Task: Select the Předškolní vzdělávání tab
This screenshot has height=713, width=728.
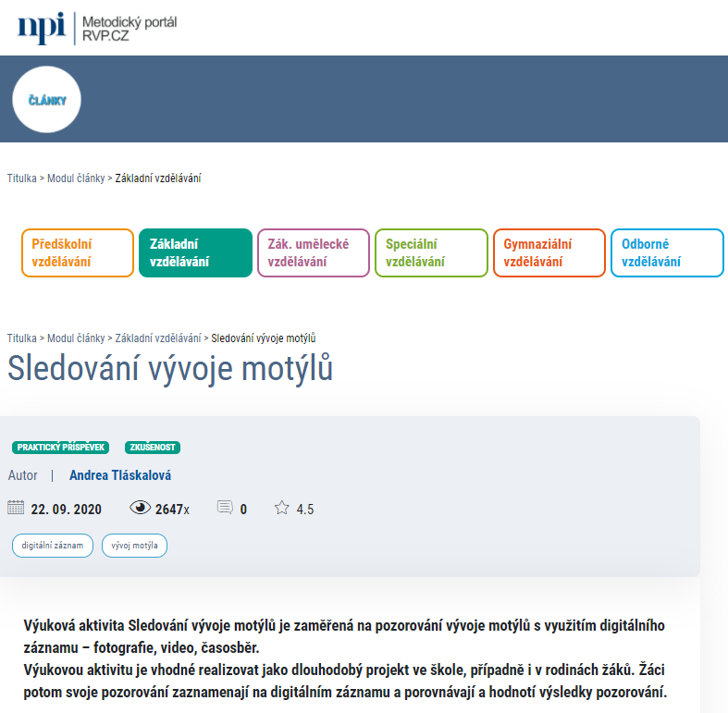Action: click(78, 253)
